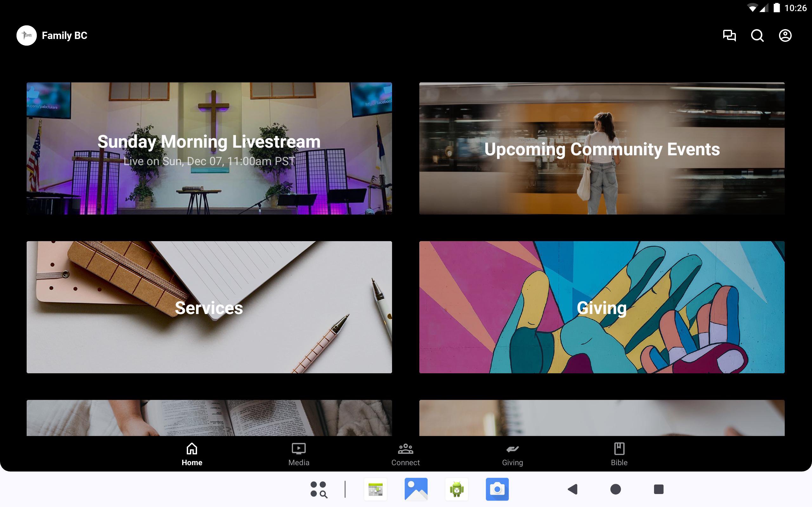The height and width of the screenshot is (507, 812).
Task: Select the Giving tab in bottom navigation
Action: click(512, 454)
